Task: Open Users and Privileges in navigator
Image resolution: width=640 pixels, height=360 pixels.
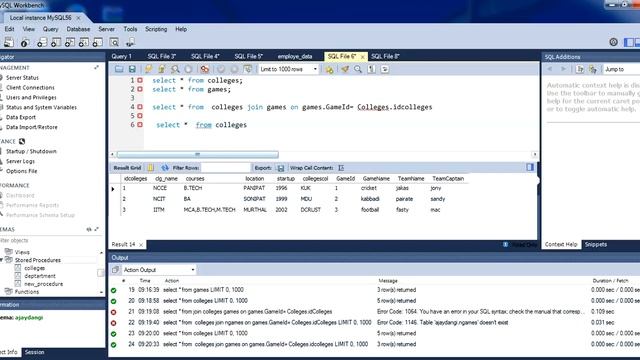Action: (x=31, y=98)
